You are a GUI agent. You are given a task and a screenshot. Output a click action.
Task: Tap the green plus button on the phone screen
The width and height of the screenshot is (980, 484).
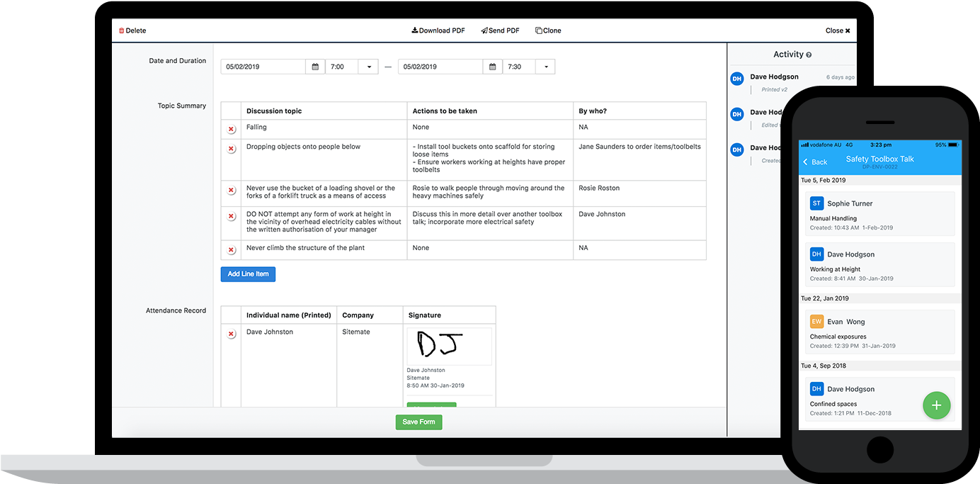pyautogui.click(x=936, y=405)
